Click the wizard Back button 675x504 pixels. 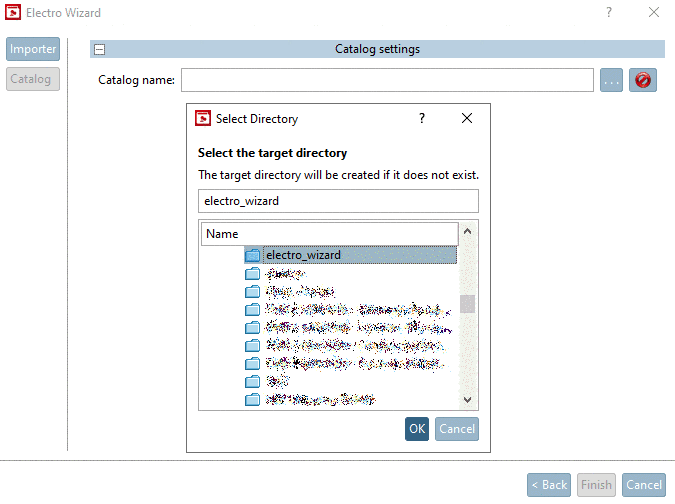click(x=549, y=485)
